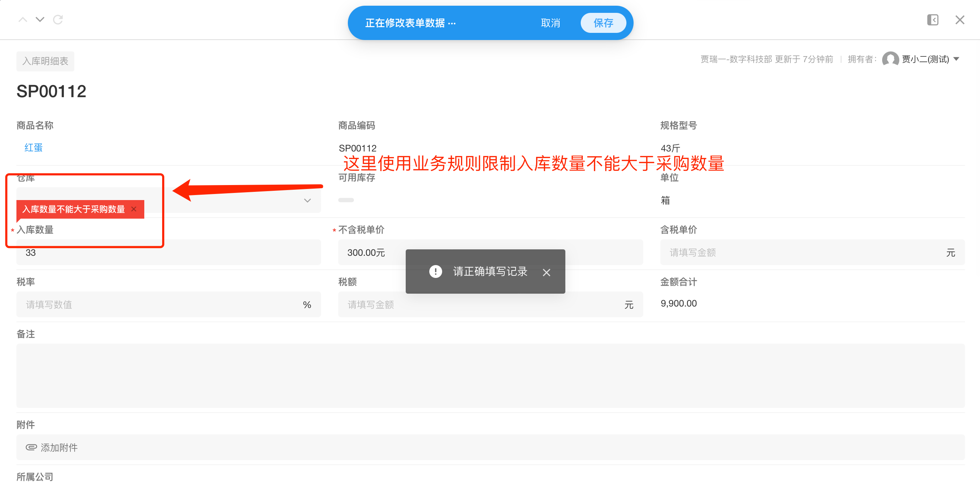
Task: Click the owner avatar icon next to 贾小二(测试)
Action: tap(890, 59)
